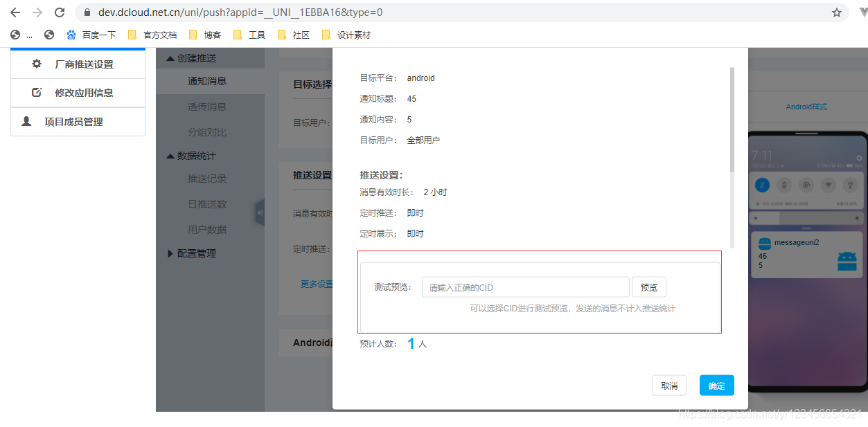Click the target platform value android
This screenshot has height=427, width=868.
click(x=421, y=78)
